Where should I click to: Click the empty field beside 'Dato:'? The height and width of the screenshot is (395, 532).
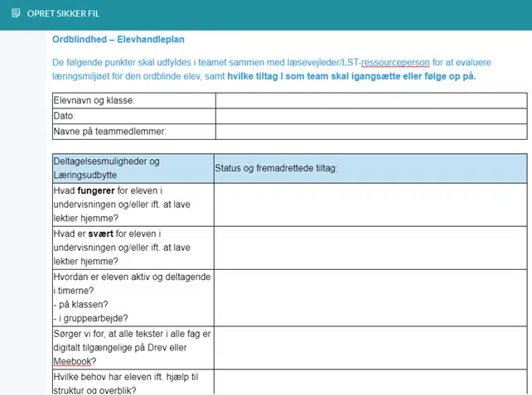(x=370, y=116)
